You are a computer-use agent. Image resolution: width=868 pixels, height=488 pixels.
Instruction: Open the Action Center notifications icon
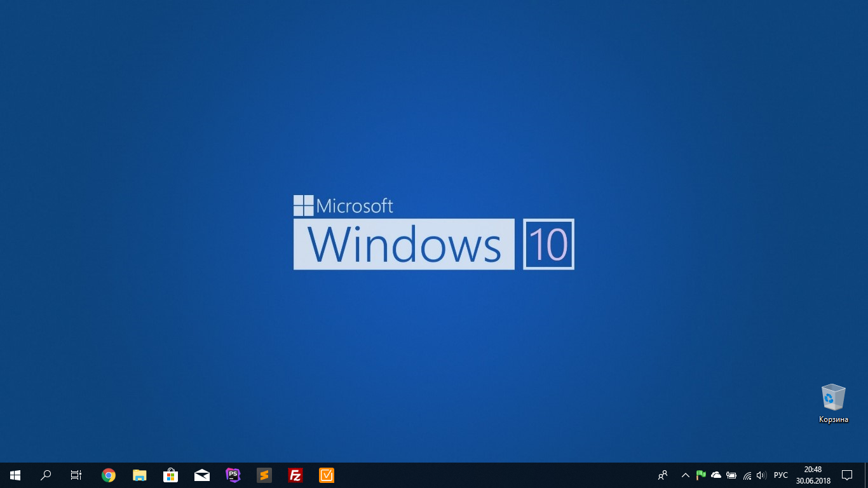point(846,475)
